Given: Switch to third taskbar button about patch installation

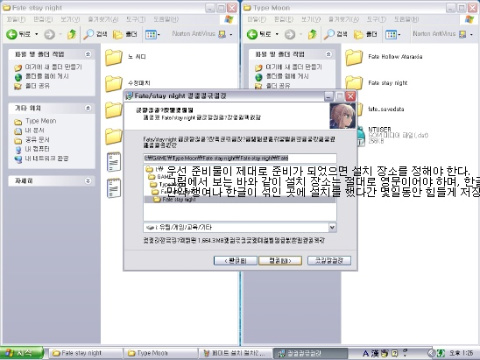Looking at the screenshot, I should pyautogui.click(x=235, y=353).
